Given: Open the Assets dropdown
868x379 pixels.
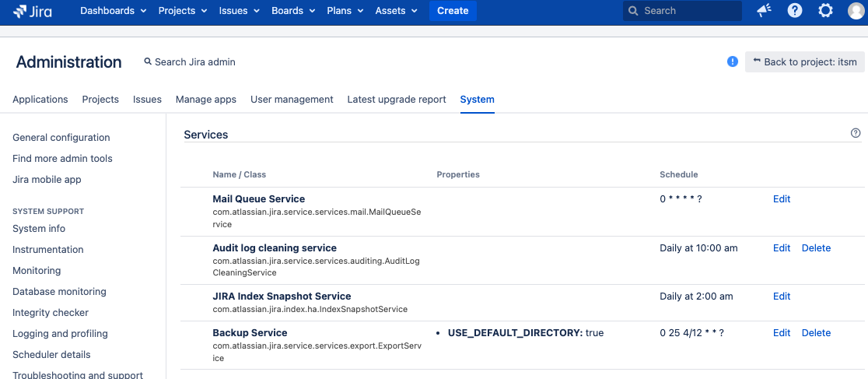Looking at the screenshot, I should 396,11.
